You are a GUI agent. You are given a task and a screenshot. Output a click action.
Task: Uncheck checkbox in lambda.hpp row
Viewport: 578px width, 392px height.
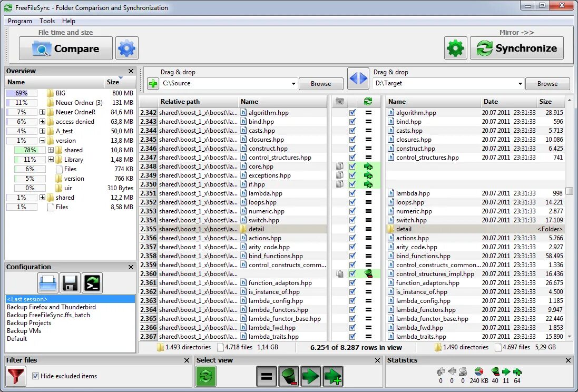[352, 193]
